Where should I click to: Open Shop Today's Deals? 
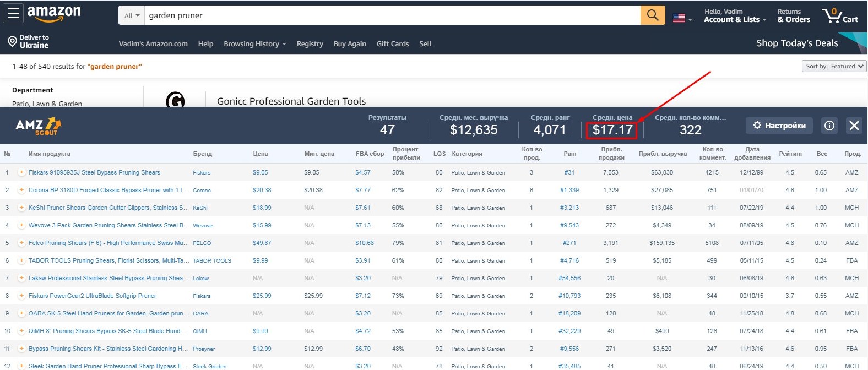(797, 43)
